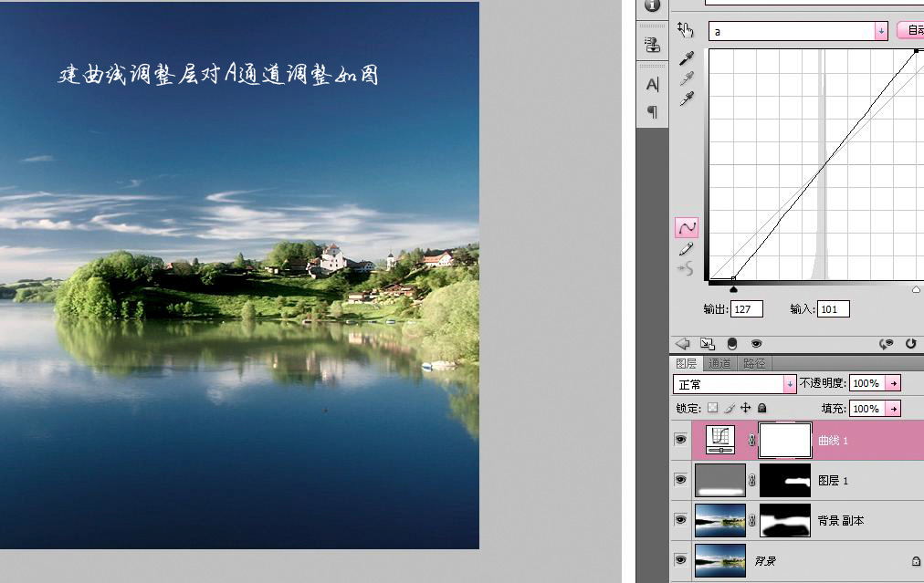Select the 图层 1 mask thumbnail
The image size is (924, 583).
pyautogui.click(x=785, y=480)
